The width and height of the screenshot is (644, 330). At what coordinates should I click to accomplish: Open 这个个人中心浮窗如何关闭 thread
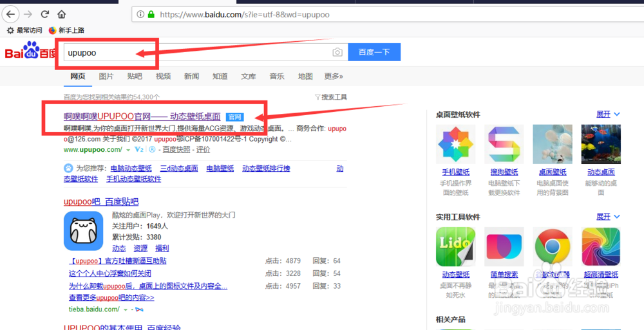click(x=110, y=273)
